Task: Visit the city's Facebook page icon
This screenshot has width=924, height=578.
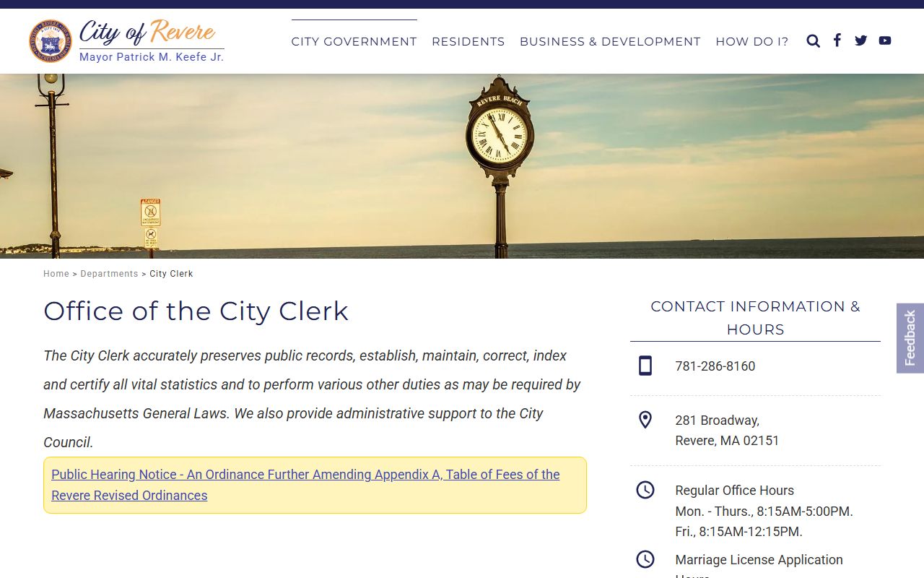Action: [837, 40]
